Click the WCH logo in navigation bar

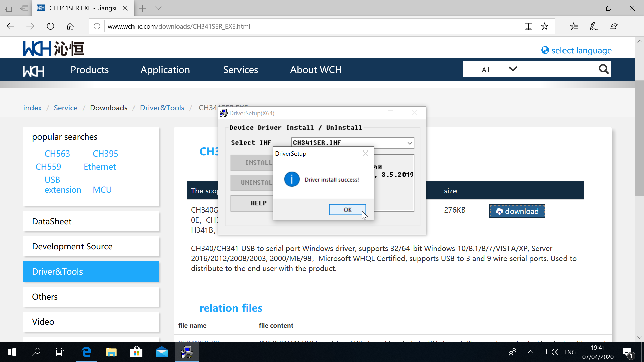34,71
